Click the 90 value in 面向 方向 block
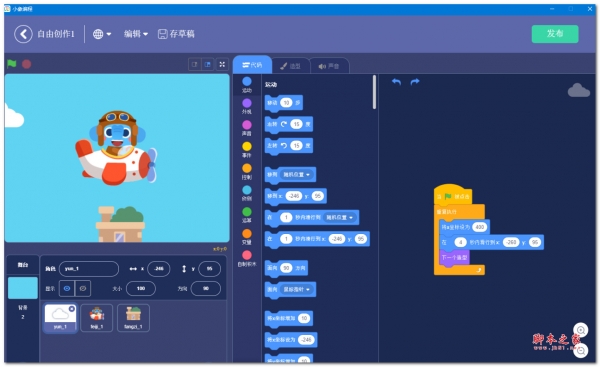Screen dimensions: 600x367 (286, 268)
